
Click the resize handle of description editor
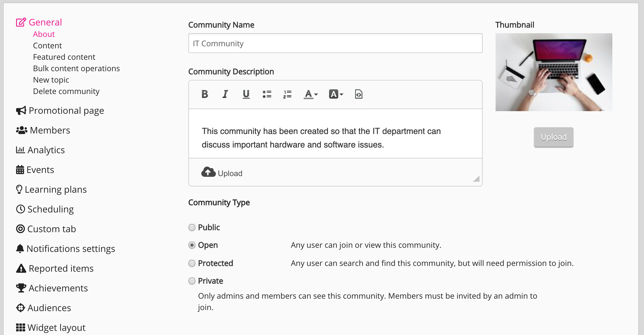(x=476, y=179)
